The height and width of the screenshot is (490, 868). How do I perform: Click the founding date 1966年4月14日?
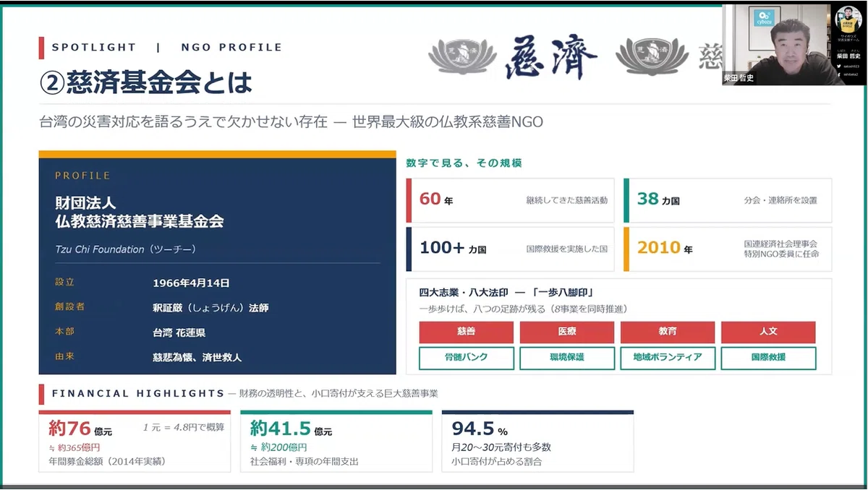coord(191,283)
